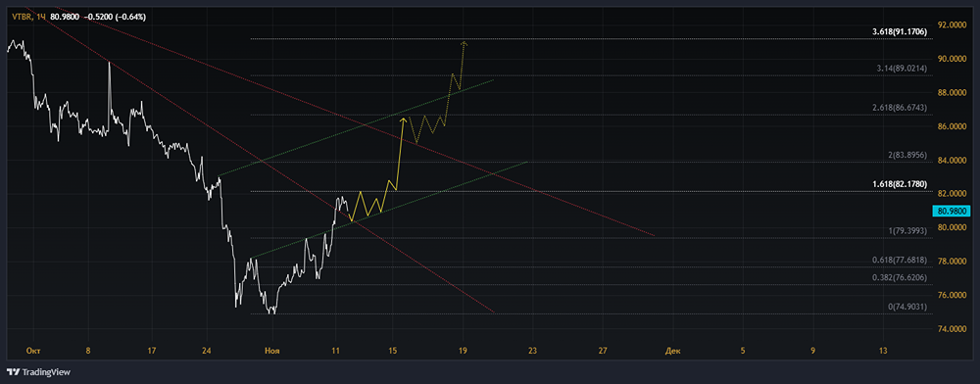Click the Окт date on time axis
Image resolution: width=980 pixels, height=384 pixels.
(x=33, y=351)
